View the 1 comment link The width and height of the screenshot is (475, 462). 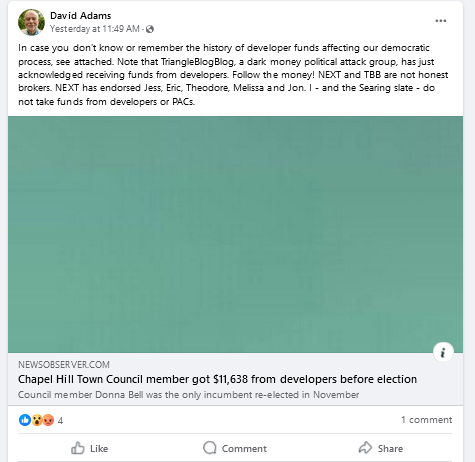(x=427, y=420)
